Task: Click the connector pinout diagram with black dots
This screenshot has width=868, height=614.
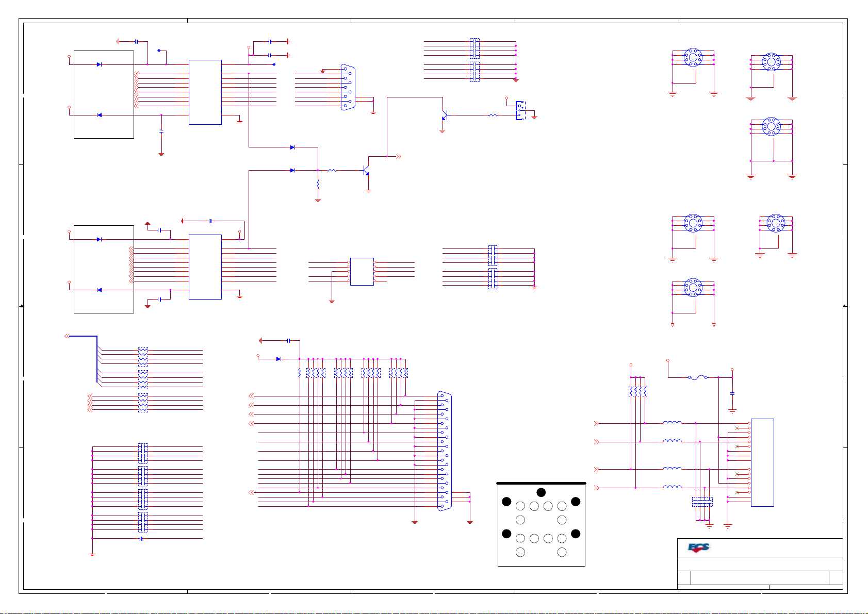Action: 541,525
